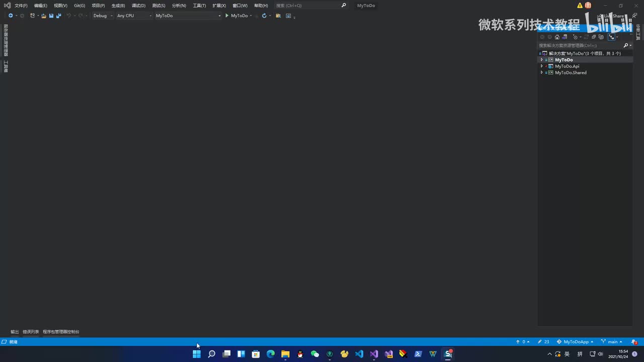This screenshot has height=362, width=644.
Task: Open the Windows Start menu
Action: tap(197, 354)
